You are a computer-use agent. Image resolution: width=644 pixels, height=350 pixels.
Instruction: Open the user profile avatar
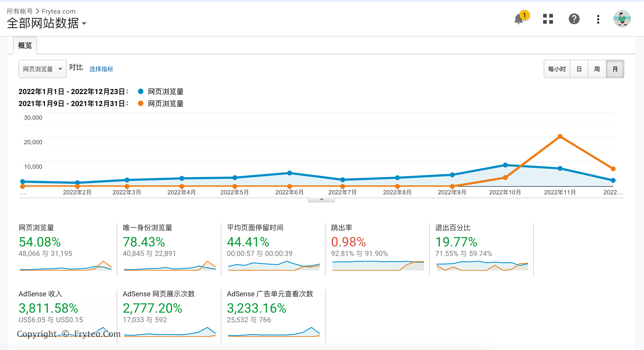tap(622, 19)
